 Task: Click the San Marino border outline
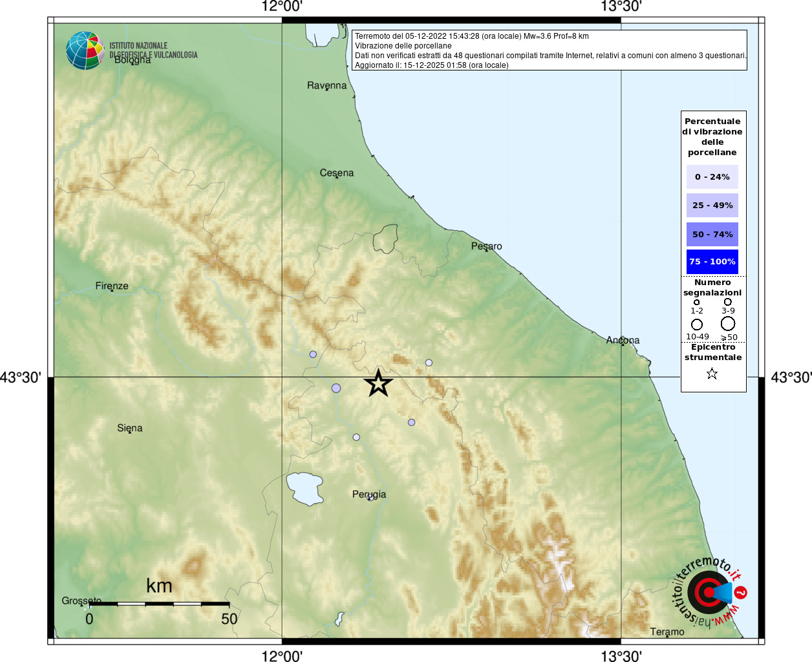pos(385,239)
